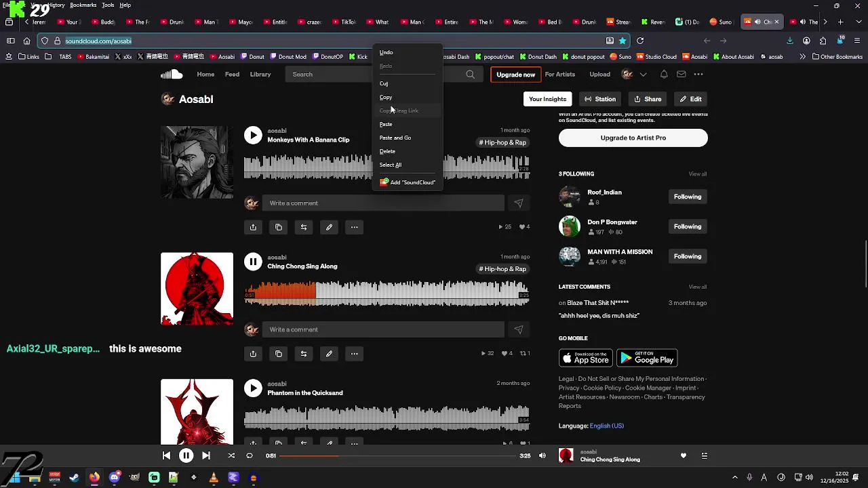868x488 pixels.
Task: Change language from English (US)
Action: coord(607,426)
